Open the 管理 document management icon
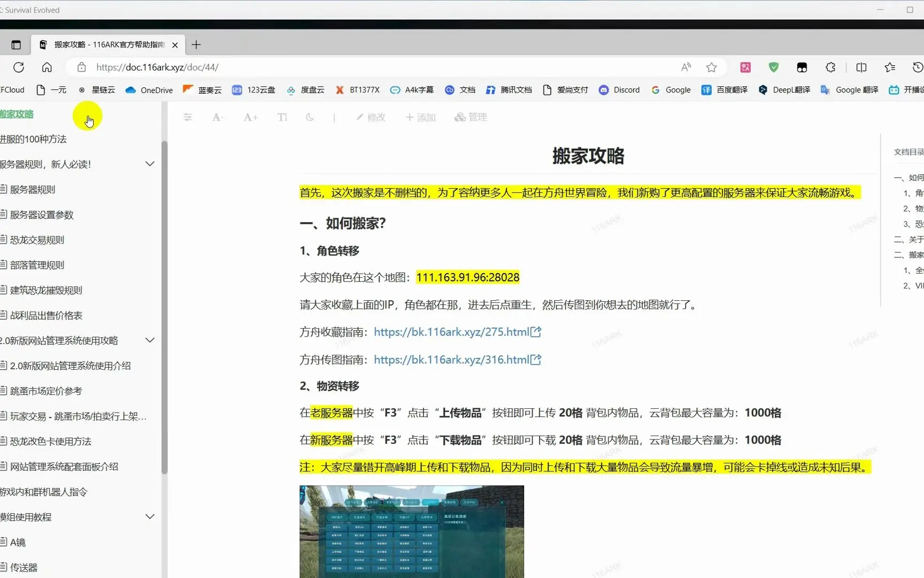 click(x=471, y=117)
